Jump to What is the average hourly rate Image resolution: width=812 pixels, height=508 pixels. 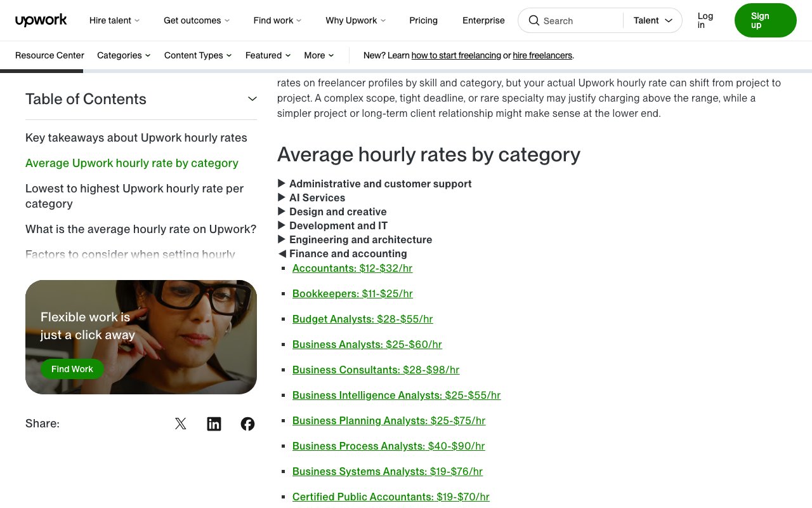[141, 229]
